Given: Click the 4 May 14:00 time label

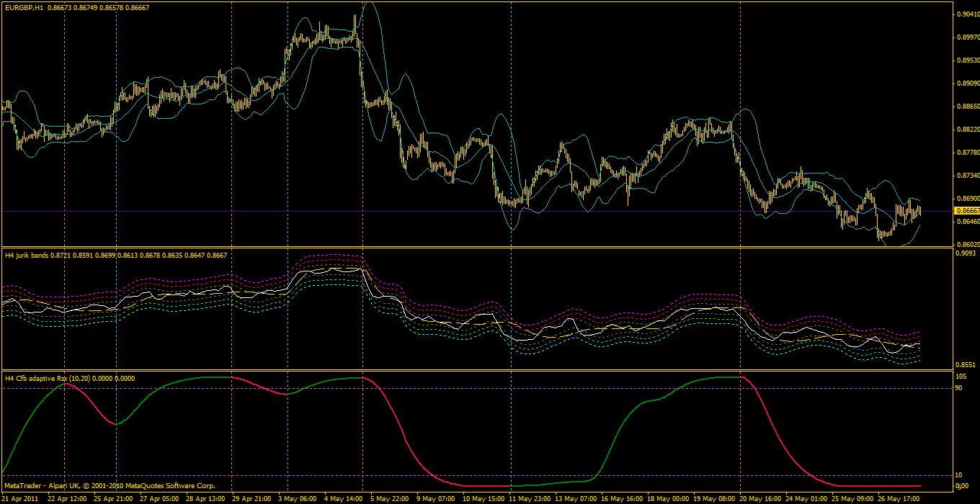Looking at the screenshot, I should coord(343,498).
